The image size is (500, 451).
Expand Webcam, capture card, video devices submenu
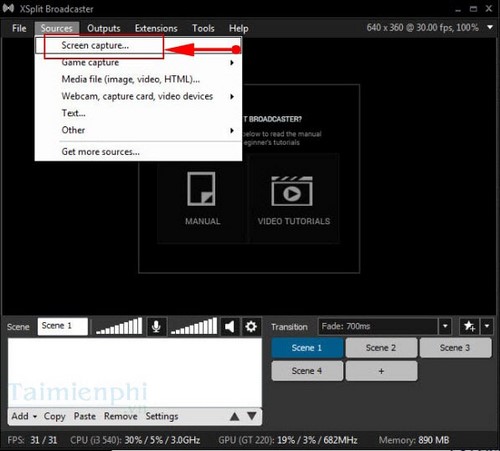tap(138, 96)
